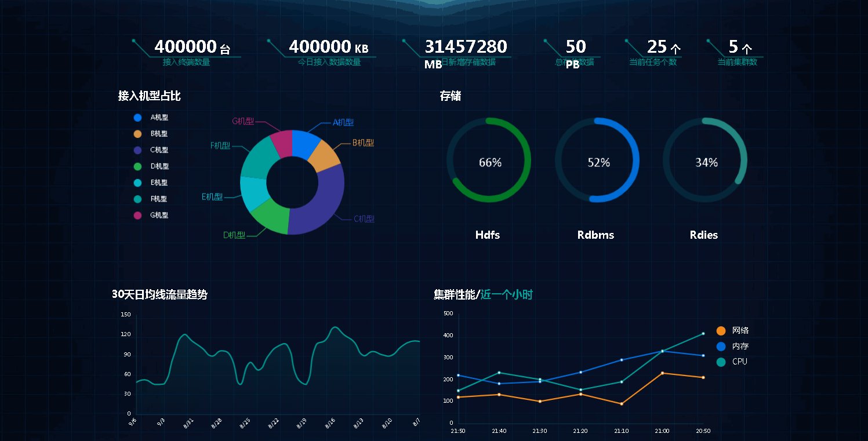Click the 31457280 storage value
This screenshot has width=868, height=441.
point(466,46)
